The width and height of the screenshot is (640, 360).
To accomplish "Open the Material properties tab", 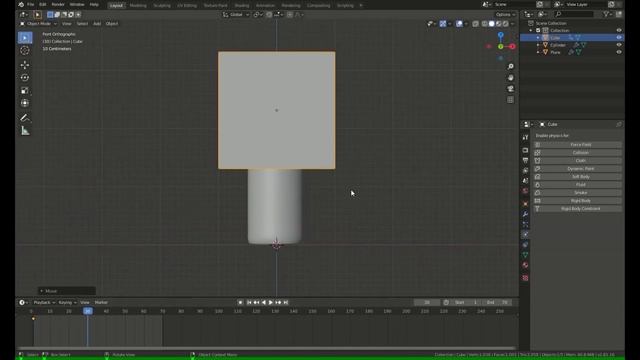I will 525,265.
